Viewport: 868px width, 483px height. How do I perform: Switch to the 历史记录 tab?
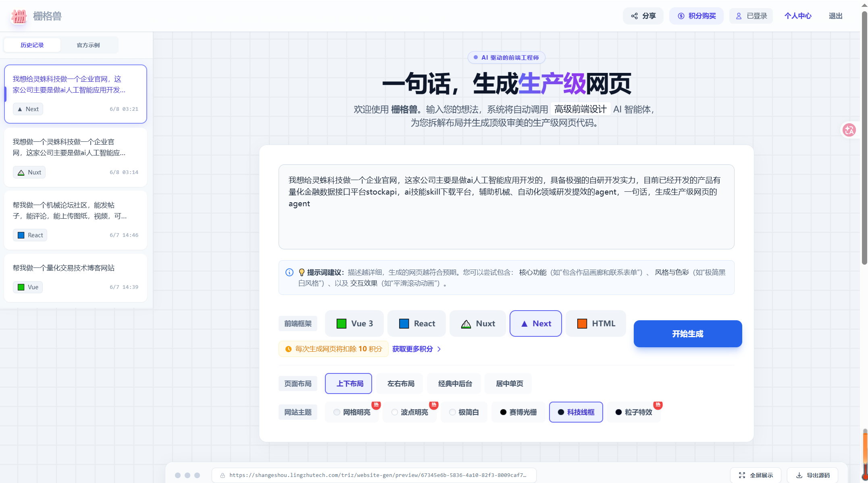pos(32,45)
